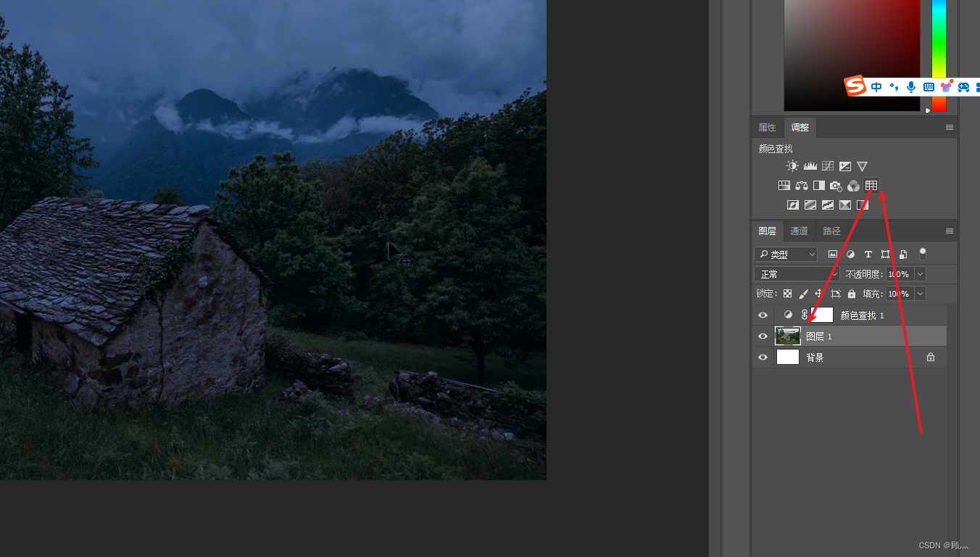
Task: Hide 图层 1 using its eye icon
Action: (763, 337)
